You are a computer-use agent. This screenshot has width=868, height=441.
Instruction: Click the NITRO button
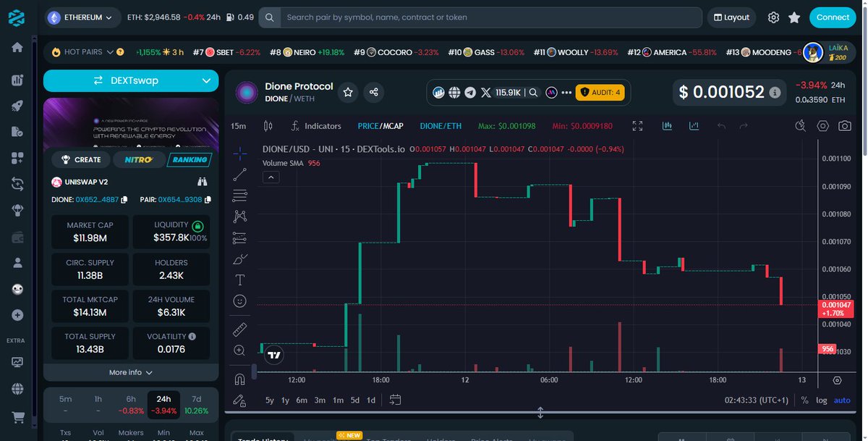click(x=138, y=159)
